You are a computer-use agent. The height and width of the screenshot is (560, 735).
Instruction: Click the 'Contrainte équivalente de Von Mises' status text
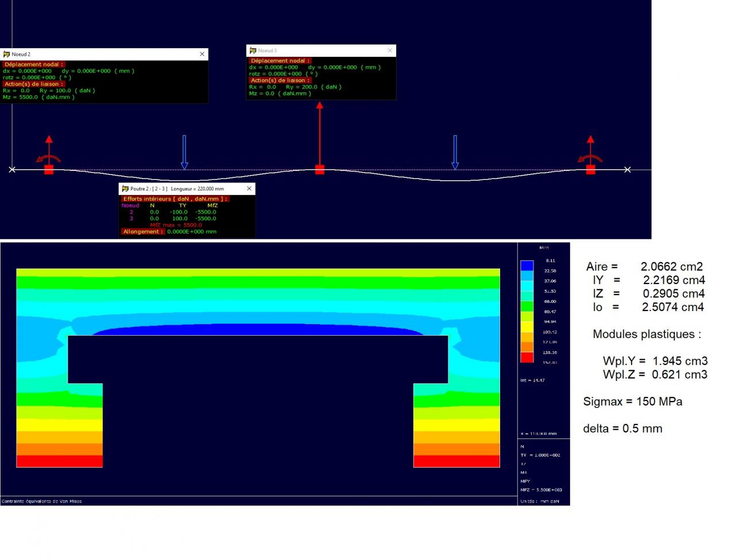[x=42, y=501]
